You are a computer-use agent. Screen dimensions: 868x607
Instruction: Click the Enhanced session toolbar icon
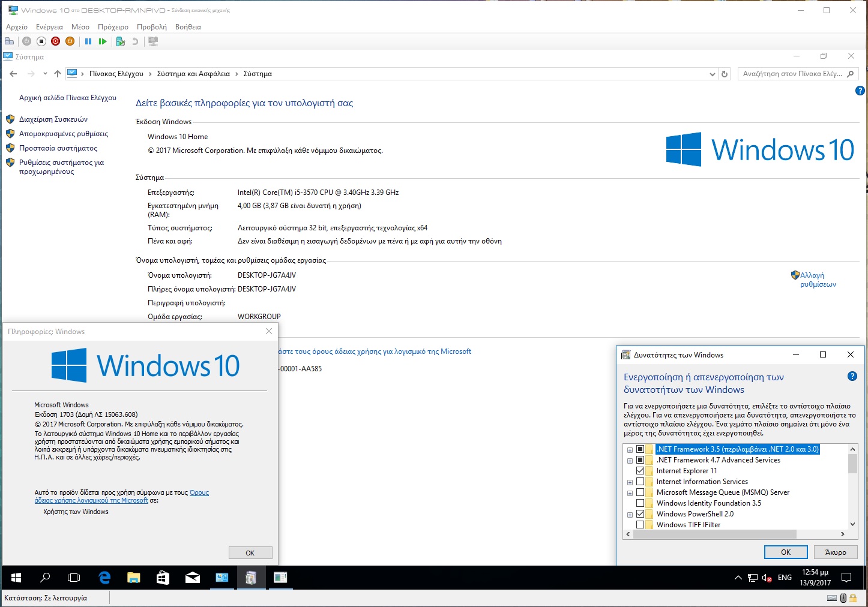pos(153,41)
